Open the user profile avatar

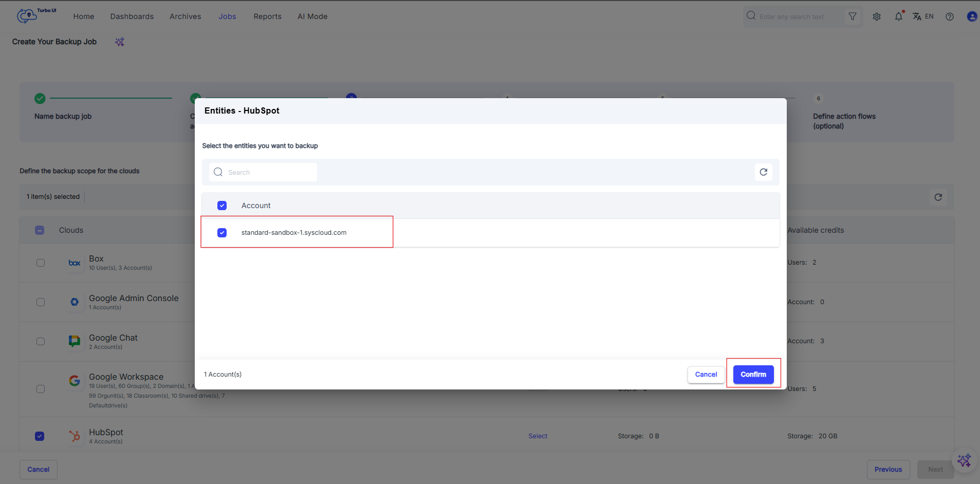[x=972, y=16]
